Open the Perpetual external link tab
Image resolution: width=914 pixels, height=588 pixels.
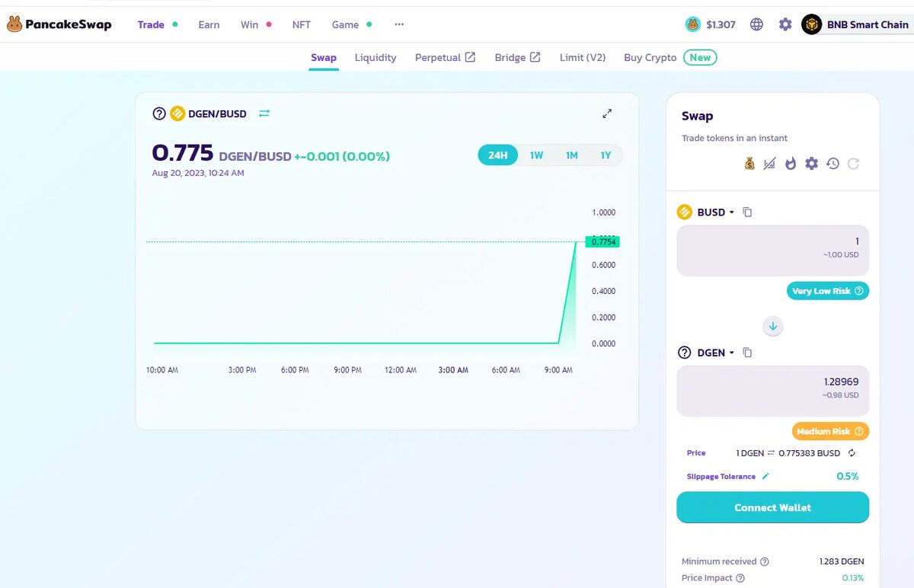pyautogui.click(x=445, y=57)
